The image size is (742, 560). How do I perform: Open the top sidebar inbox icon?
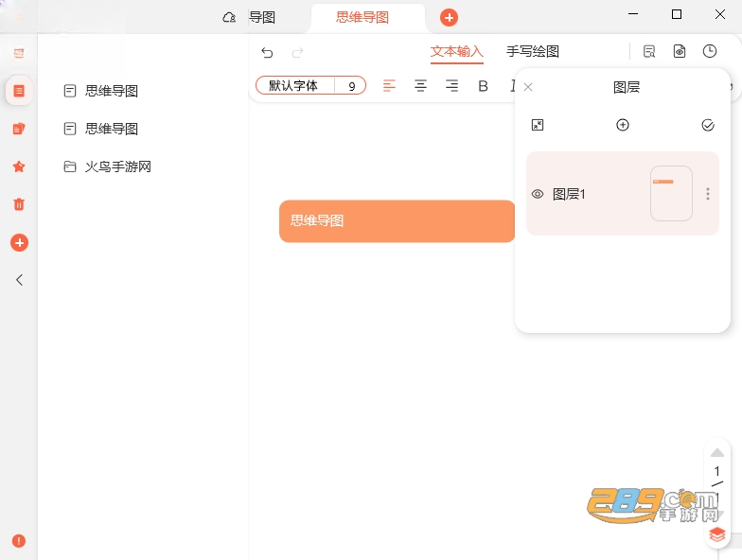[19, 53]
